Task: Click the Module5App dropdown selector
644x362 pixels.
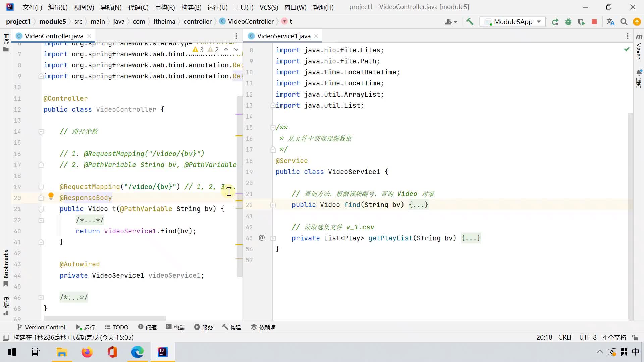Action: pyautogui.click(x=515, y=21)
